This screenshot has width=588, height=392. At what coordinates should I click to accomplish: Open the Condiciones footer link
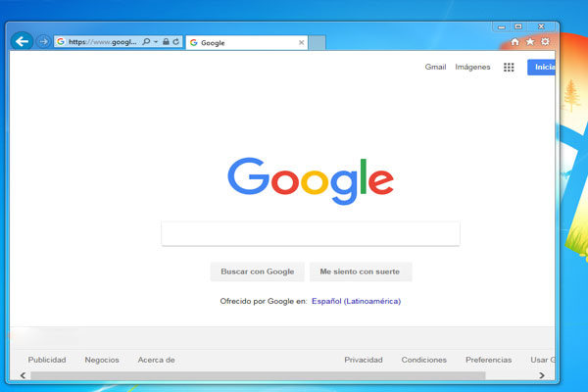coord(424,360)
